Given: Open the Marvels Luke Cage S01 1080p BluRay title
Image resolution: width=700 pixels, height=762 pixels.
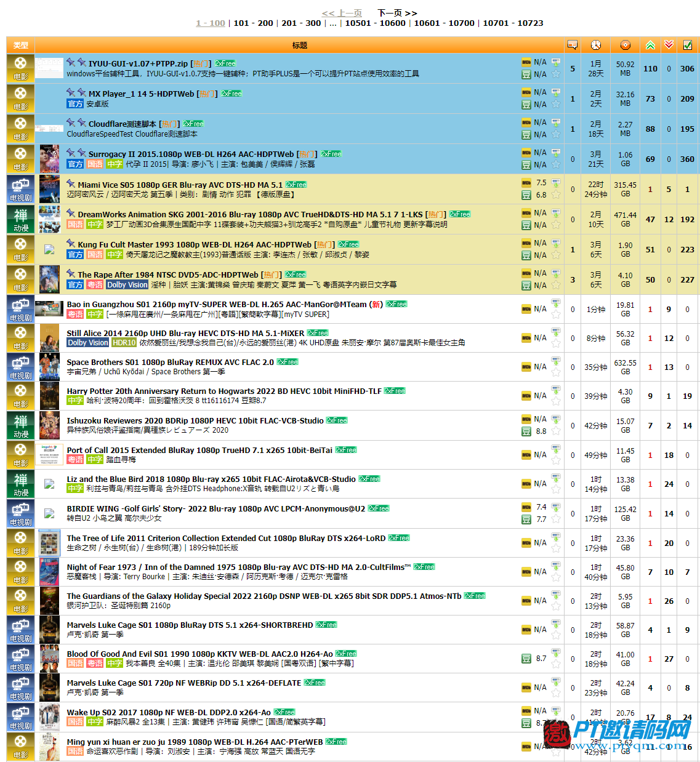Looking at the screenshot, I should [190, 625].
